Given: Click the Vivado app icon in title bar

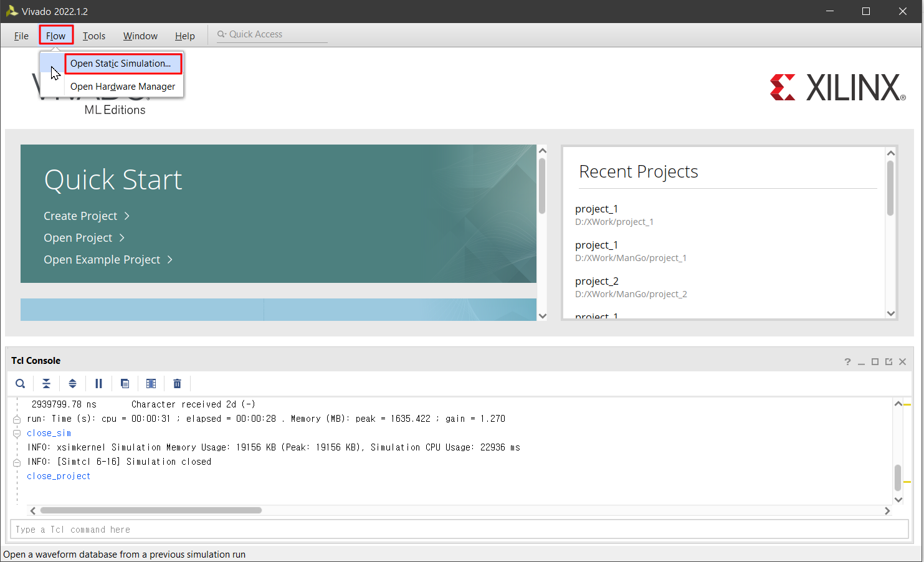Looking at the screenshot, I should coord(12,11).
